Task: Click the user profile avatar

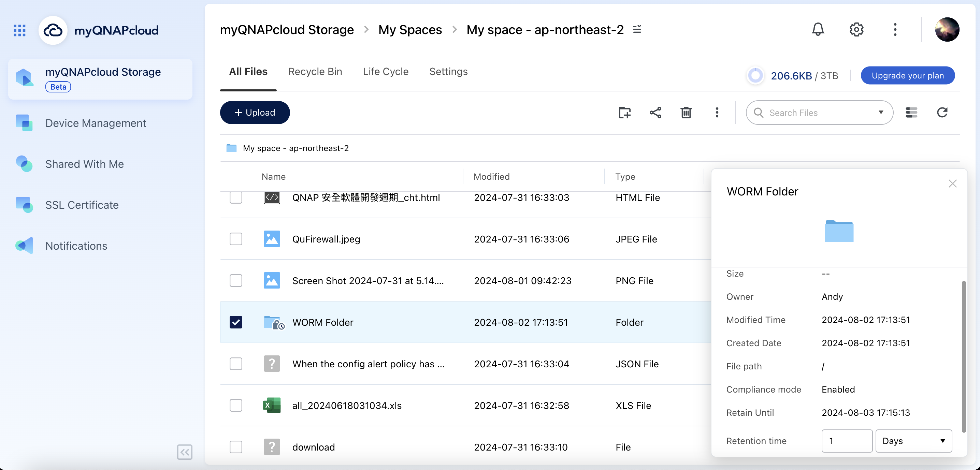Action: tap(947, 29)
